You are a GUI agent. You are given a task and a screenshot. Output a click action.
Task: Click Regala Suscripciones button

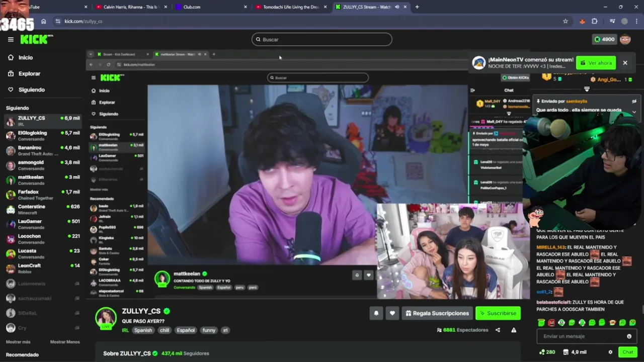437,313
